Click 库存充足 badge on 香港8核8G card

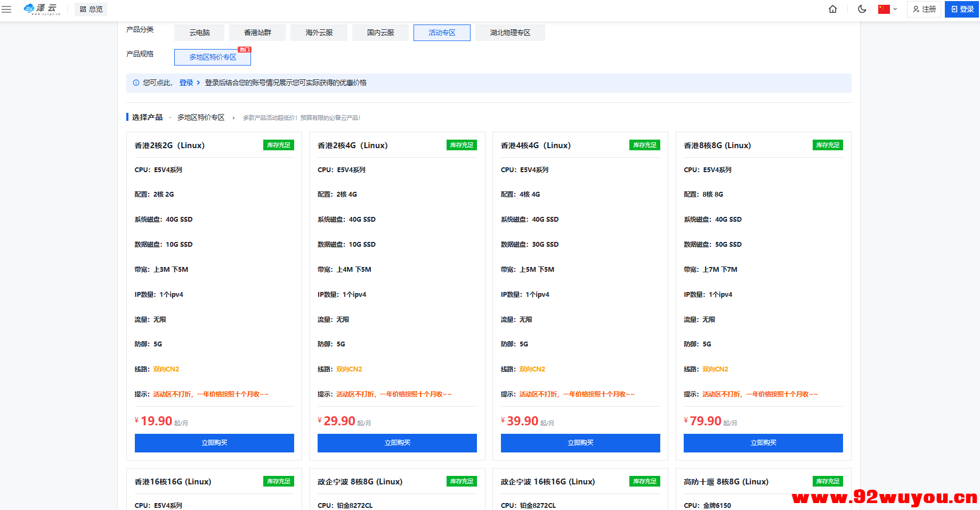(828, 145)
